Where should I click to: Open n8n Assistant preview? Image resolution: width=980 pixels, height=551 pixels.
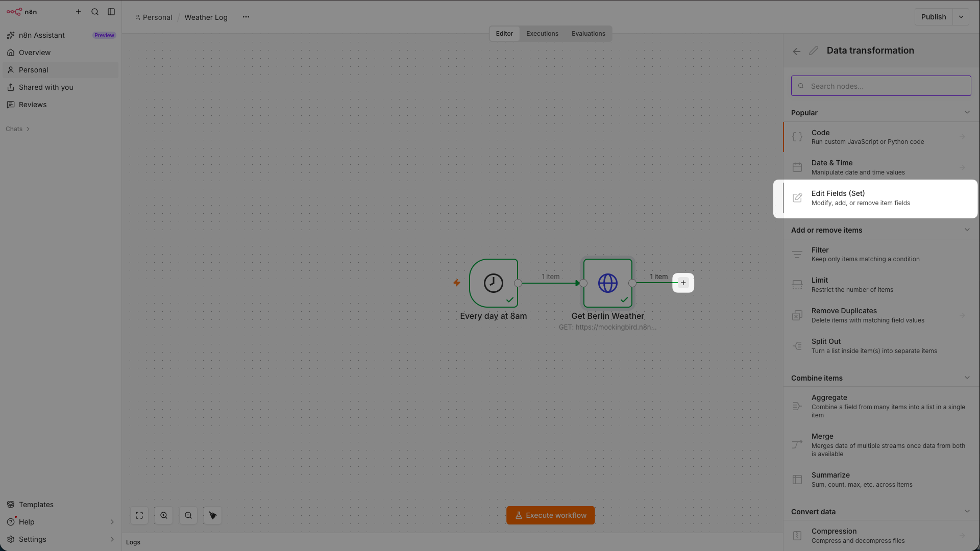pos(60,35)
